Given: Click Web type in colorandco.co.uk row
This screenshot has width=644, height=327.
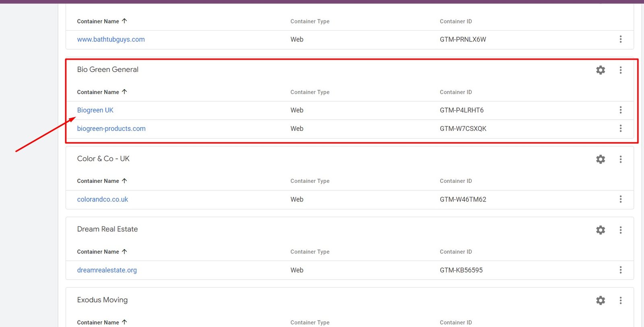Looking at the screenshot, I should [x=297, y=199].
